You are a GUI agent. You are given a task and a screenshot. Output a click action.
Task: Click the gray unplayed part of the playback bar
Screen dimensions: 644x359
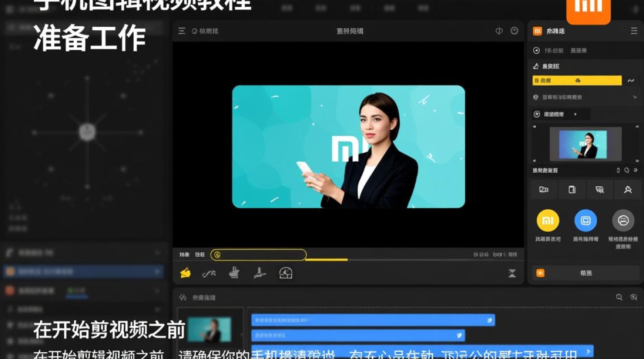click(x=435, y=260)
